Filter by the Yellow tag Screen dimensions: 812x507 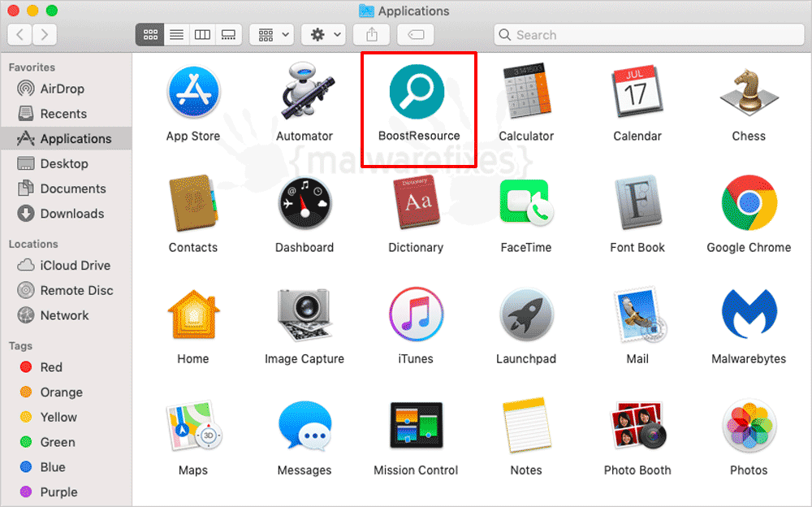click(x=66, y=418)
